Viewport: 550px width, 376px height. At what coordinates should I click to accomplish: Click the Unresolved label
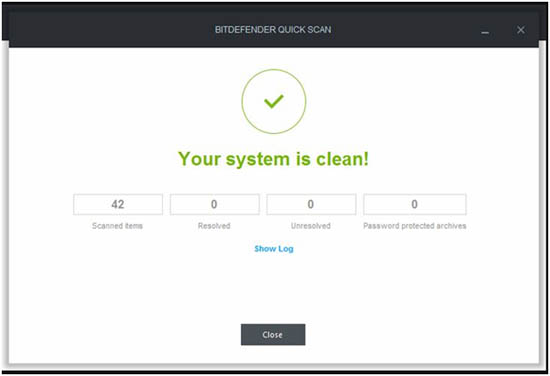[x=311, y=226]
